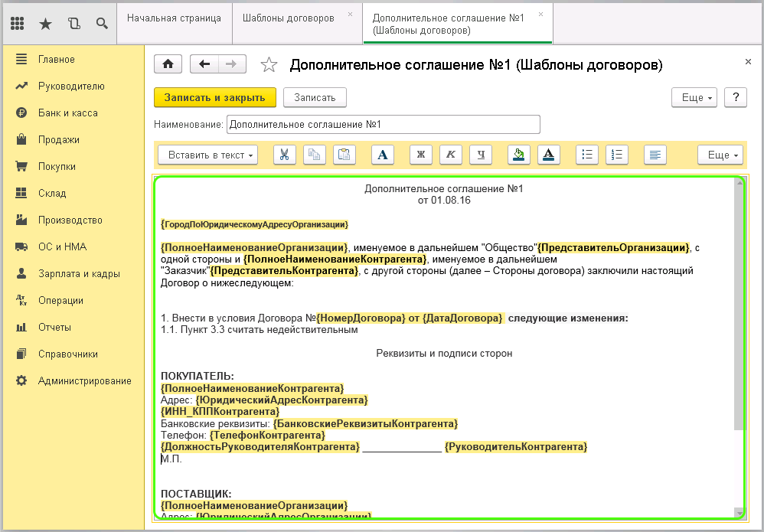Open the font settings A icon

(x=383, y=155)
